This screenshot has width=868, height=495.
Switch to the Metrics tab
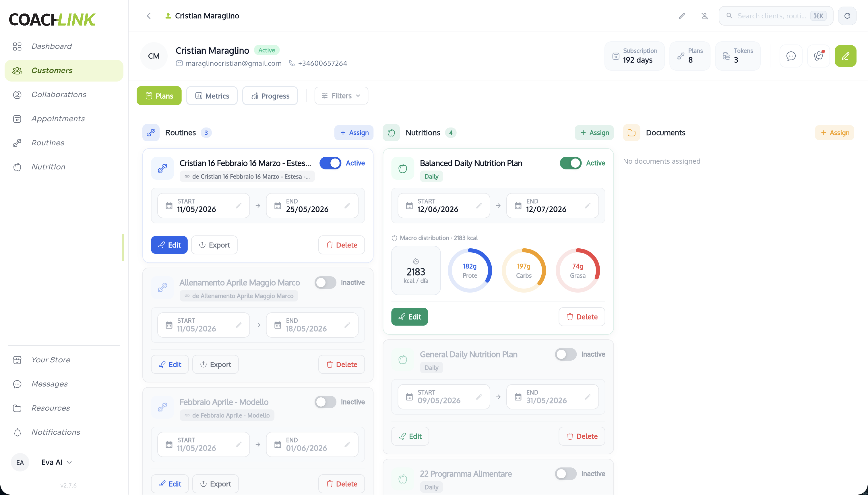[212, 96]
